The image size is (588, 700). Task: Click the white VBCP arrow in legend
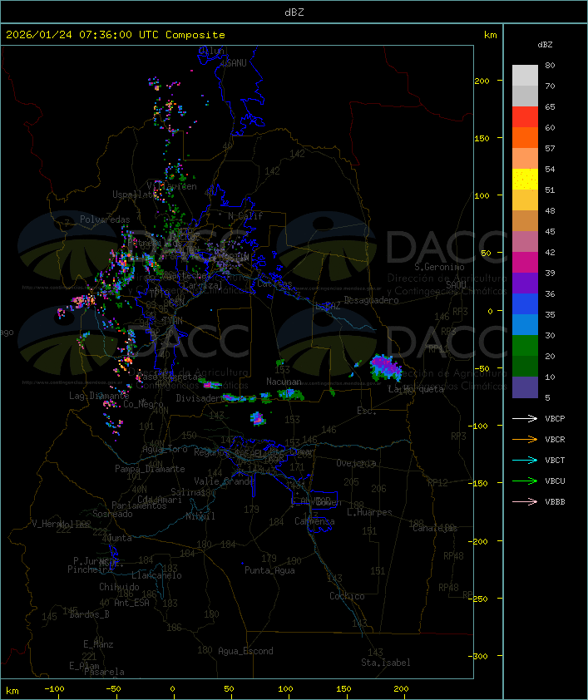point(526,419)
